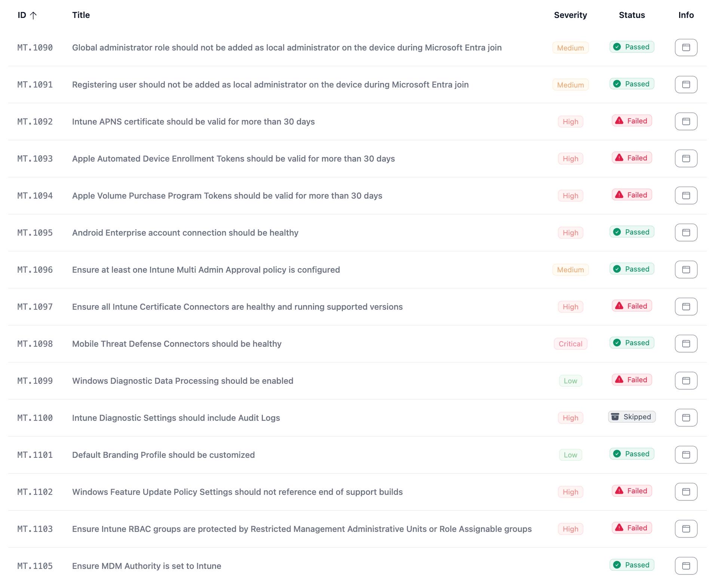Image resolution: width=721 pixels, height=588 pixels.
Task: Click Passed status badge on MT.1091
Action: (632, 84)
